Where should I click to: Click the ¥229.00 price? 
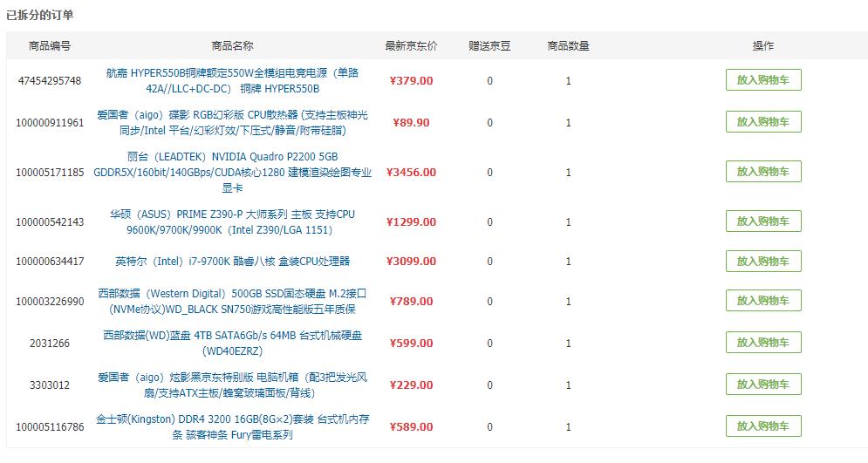411,385
